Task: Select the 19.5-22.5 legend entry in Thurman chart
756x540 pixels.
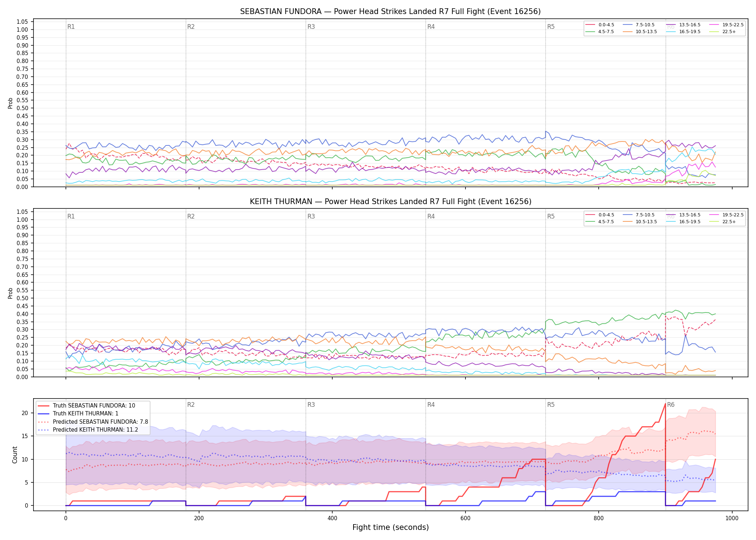Action: [x=726, y=215]
